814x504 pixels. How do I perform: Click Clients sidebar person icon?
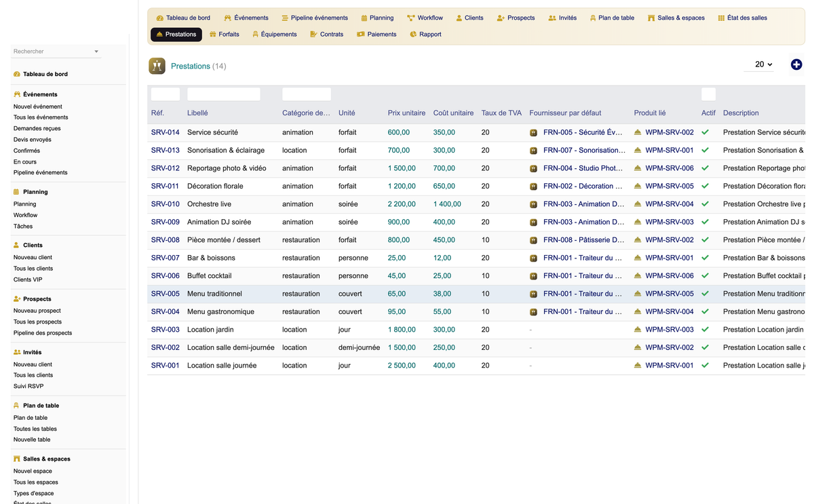point(17,245)
